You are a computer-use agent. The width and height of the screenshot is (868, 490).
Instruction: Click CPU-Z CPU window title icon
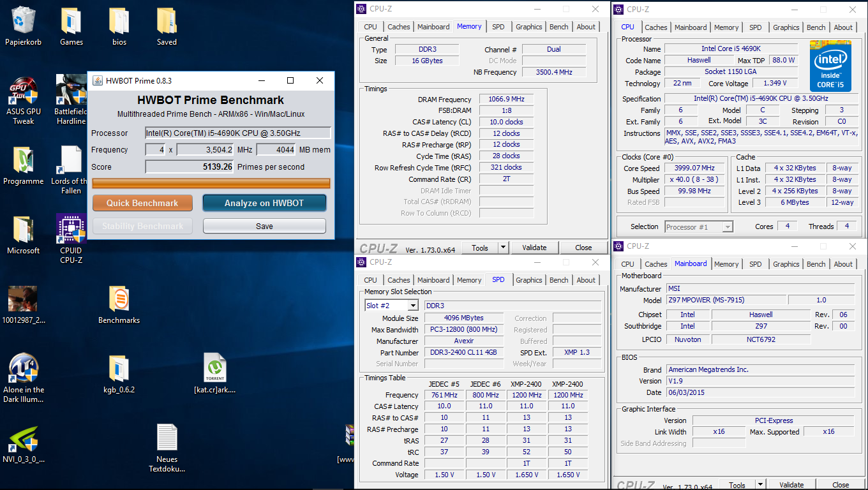click(620, 9)
